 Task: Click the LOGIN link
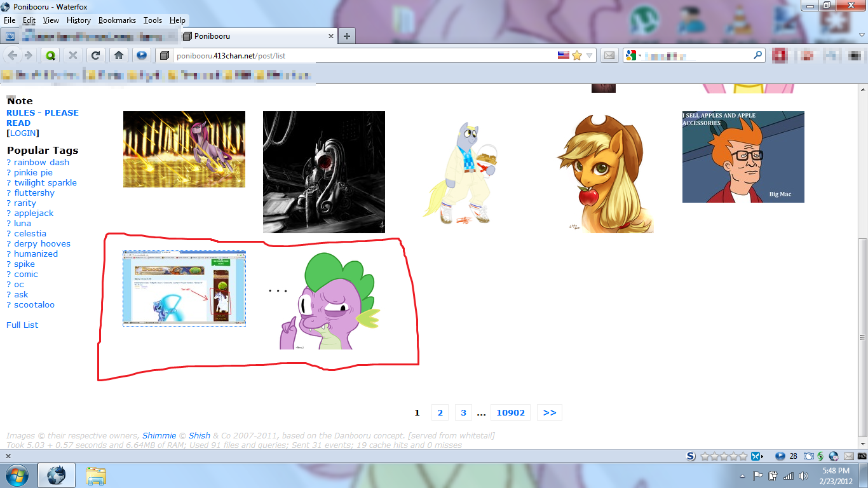tap(23, 133)
